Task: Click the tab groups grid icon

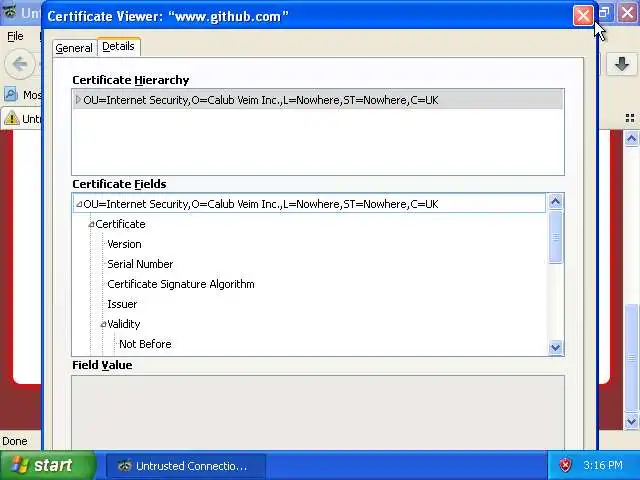Action: [630, 118]
